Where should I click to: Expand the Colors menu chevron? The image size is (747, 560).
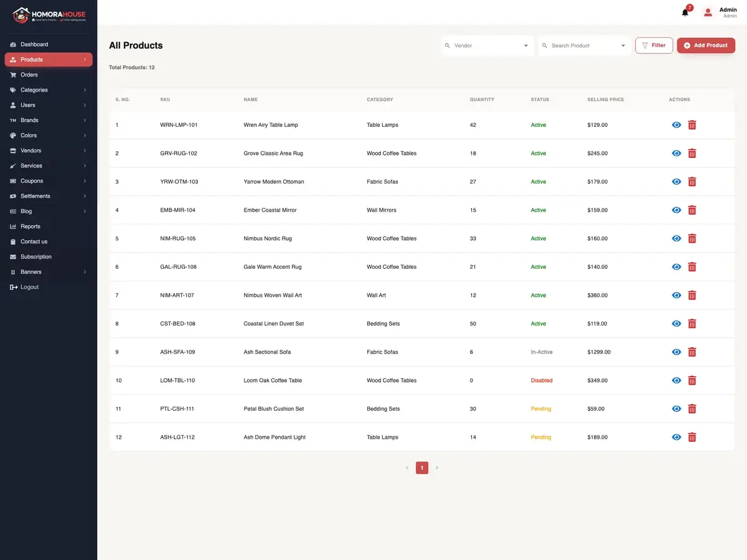pos(85,136)
